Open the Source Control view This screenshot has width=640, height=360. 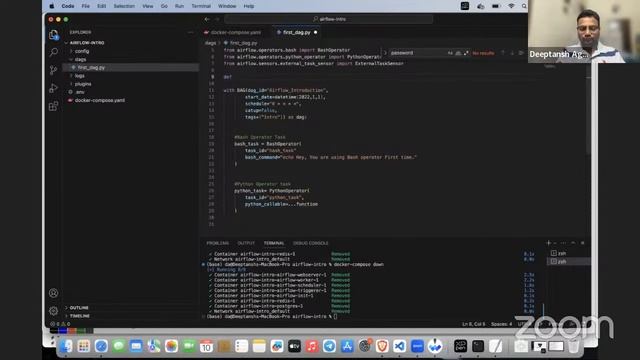click(x=53, y=70)
